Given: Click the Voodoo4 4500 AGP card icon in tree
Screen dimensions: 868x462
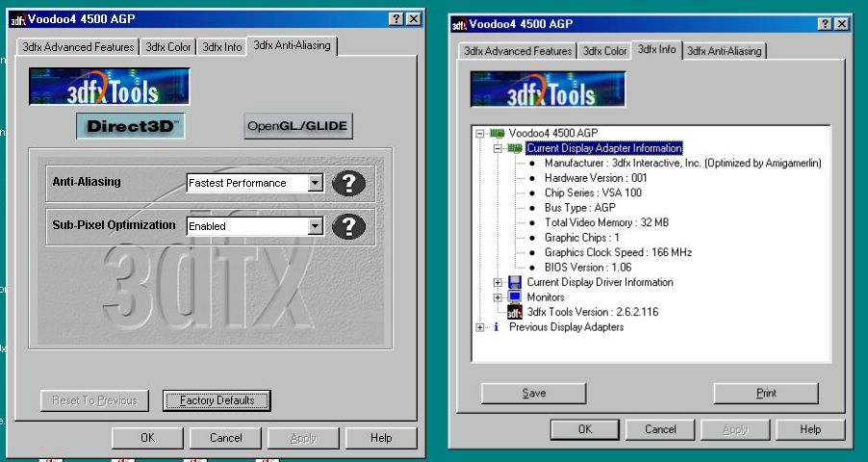Looking at the screenshot, I should 498,134.
